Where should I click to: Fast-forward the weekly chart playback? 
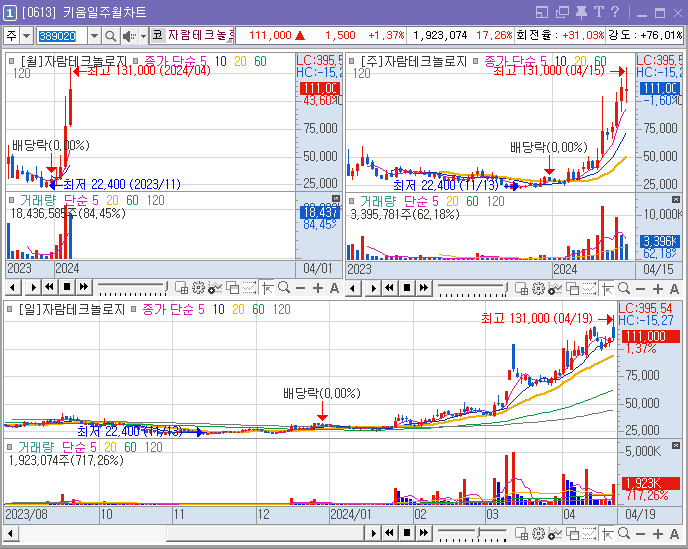(423, 288)
